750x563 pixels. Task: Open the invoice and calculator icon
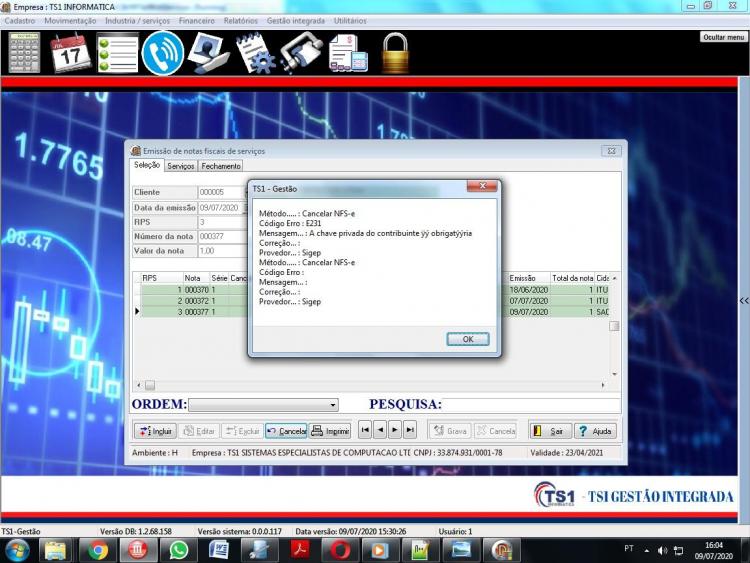[x=348, y=53]
